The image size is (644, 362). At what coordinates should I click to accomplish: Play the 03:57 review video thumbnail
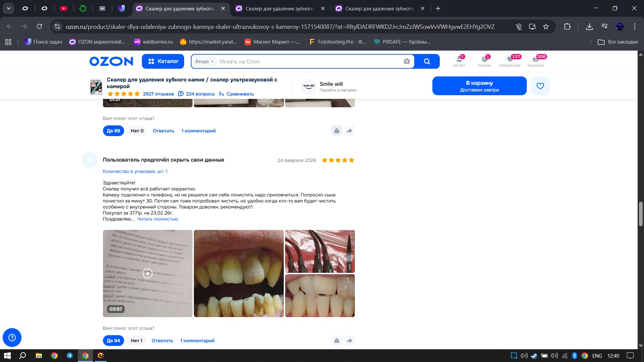(148, 273)
